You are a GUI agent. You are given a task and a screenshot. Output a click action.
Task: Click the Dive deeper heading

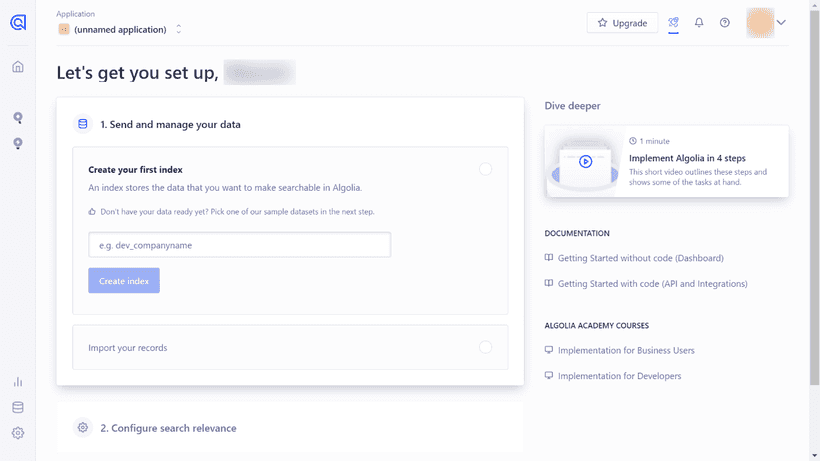click(x=572, y=106)
